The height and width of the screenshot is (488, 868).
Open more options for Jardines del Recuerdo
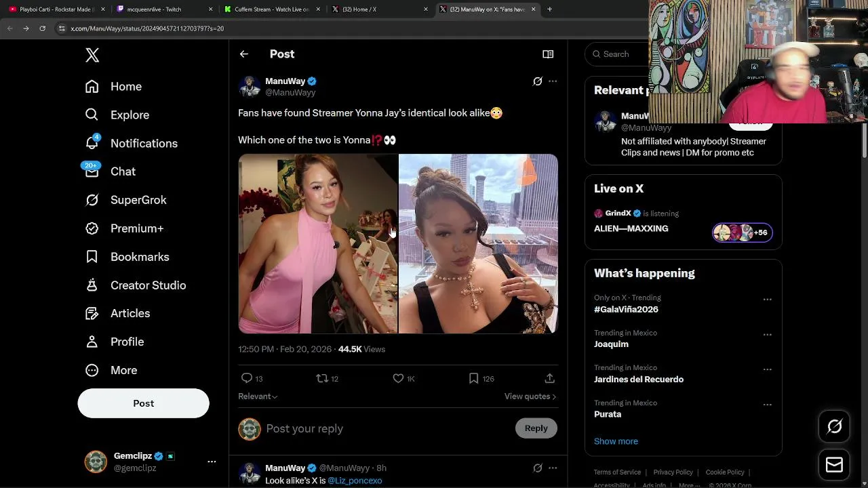tap(767, 369)
